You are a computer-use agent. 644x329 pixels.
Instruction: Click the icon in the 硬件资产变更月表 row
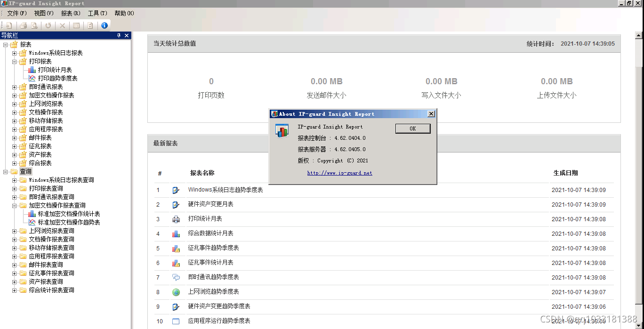176,205
